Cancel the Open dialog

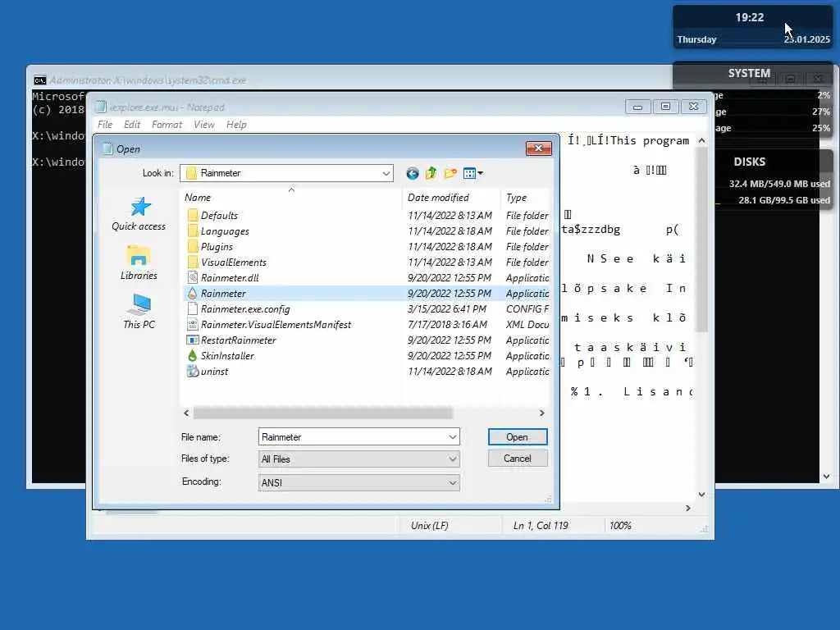coord(518,459)
